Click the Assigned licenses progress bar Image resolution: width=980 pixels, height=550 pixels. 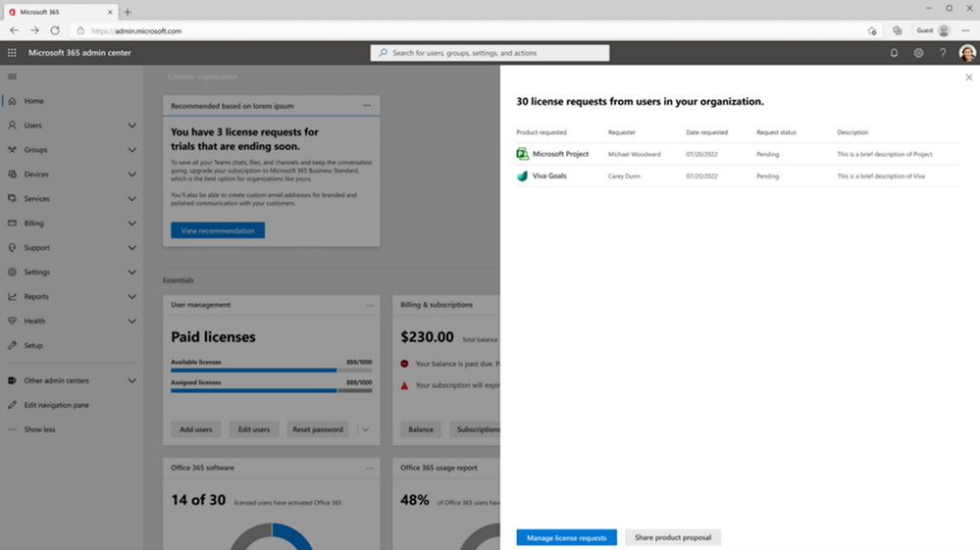272,391
